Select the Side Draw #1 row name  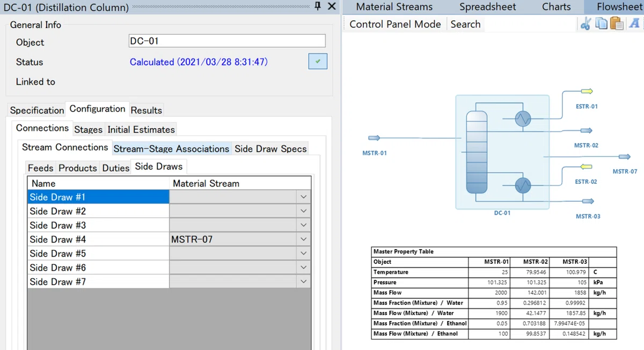coord(98,197)
